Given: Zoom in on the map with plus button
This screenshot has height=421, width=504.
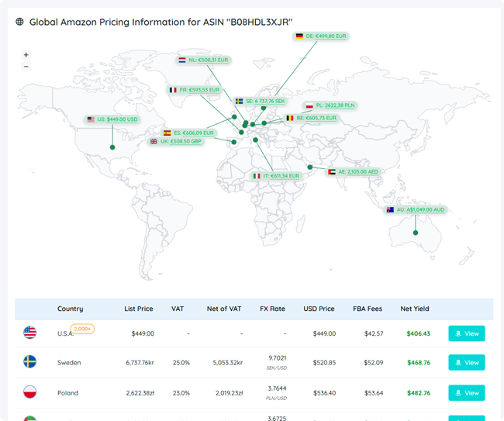Looking at the screenshot, I should pos(26,54).
